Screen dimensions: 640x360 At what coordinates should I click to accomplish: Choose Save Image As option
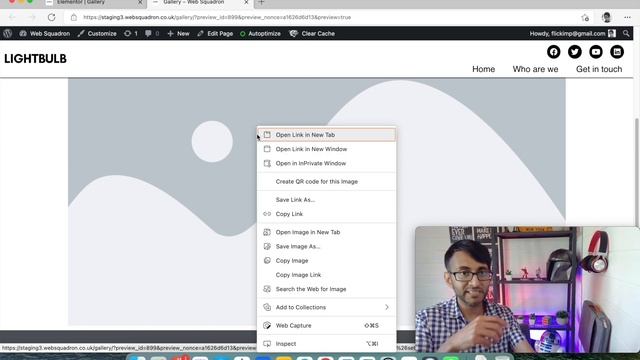coord(327,247)
